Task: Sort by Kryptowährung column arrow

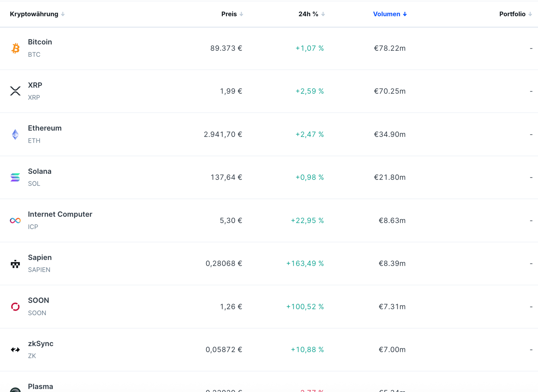Action: pyautogui.click(x=63, y=14)
